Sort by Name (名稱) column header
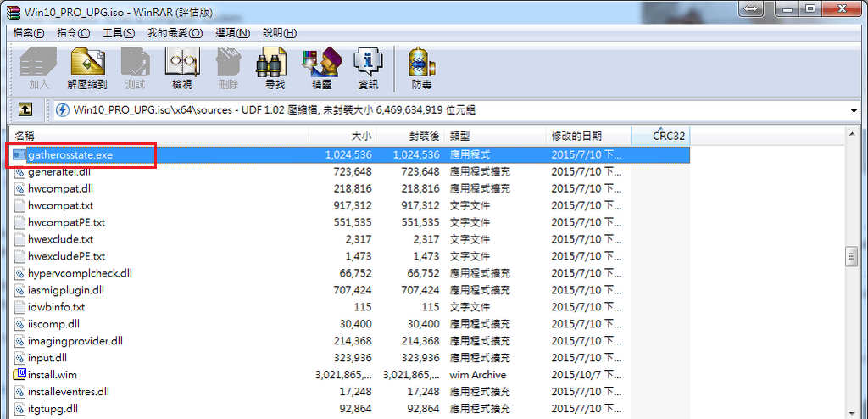This screenshot has height=419, width=868. 159,137
